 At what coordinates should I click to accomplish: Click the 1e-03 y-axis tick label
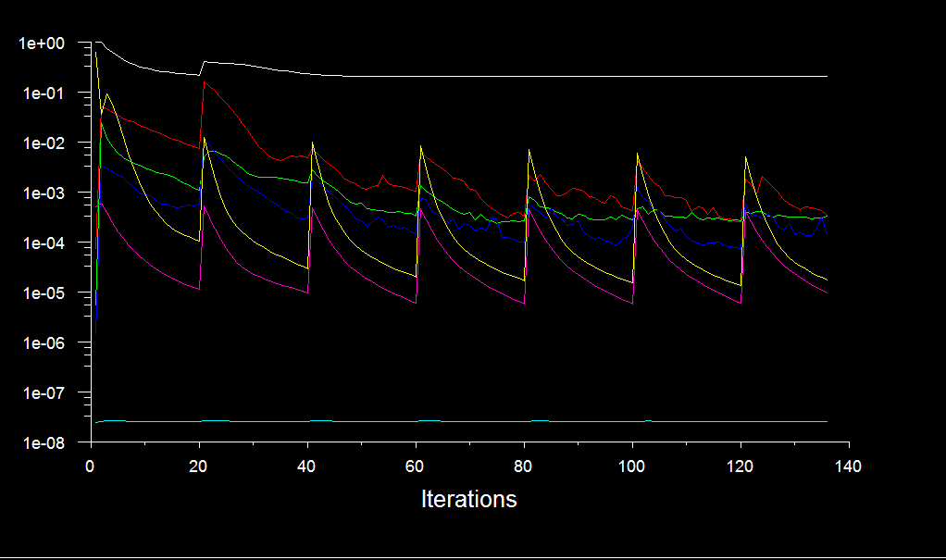[43, 193]
